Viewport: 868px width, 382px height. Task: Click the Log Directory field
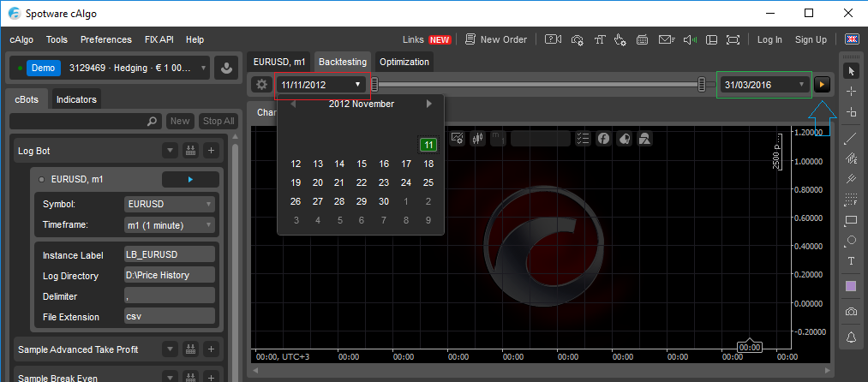coord(170,275)
